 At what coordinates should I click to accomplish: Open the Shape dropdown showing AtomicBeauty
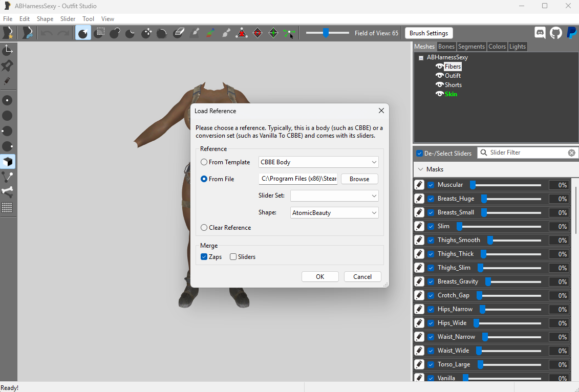click(334, 212)
